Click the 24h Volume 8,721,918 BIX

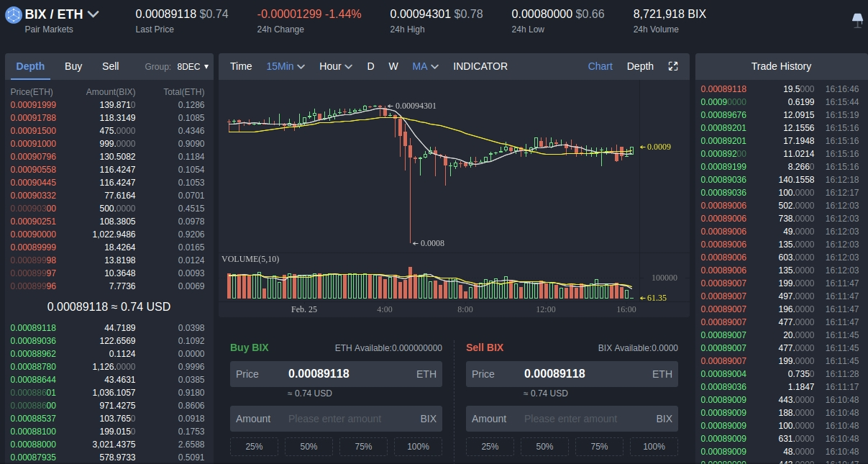pyautogui.click(x=670, y=14)
